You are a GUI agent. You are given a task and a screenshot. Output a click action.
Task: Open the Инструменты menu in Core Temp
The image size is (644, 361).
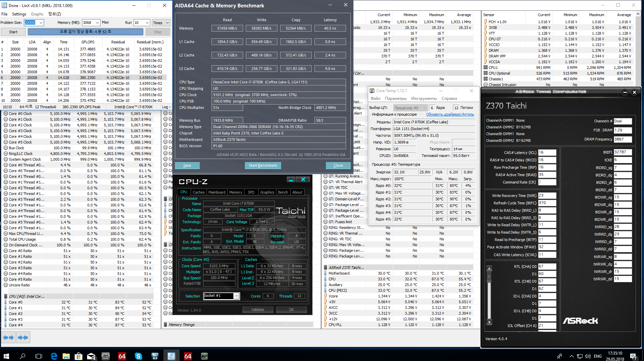424,98
